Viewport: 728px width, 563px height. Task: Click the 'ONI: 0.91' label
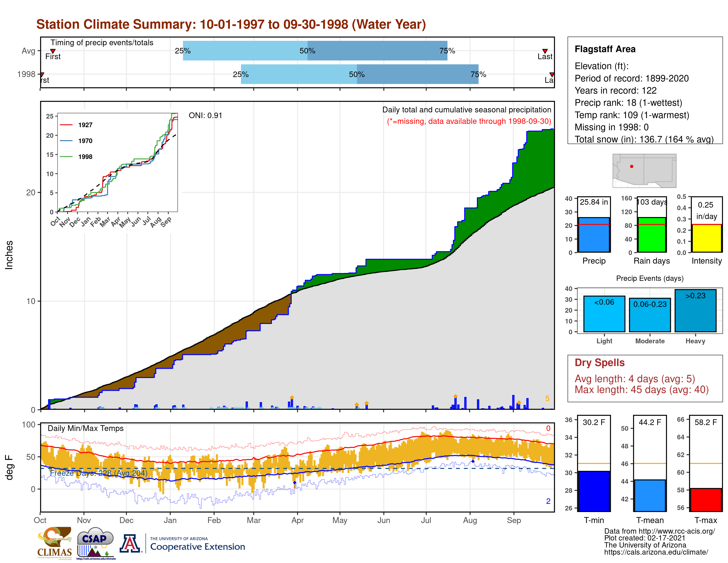205,115
